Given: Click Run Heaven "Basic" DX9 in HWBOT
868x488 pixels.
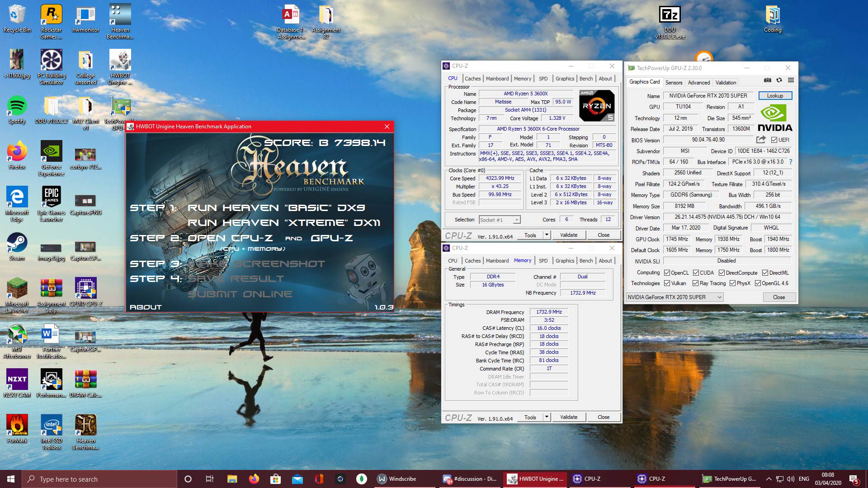Looking at the screenshot, I should tap(276, 208).
